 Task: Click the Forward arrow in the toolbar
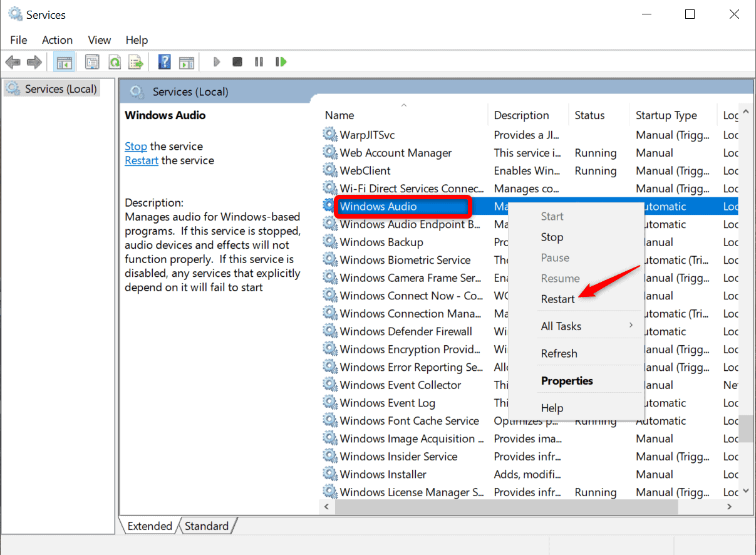(34, 62)
